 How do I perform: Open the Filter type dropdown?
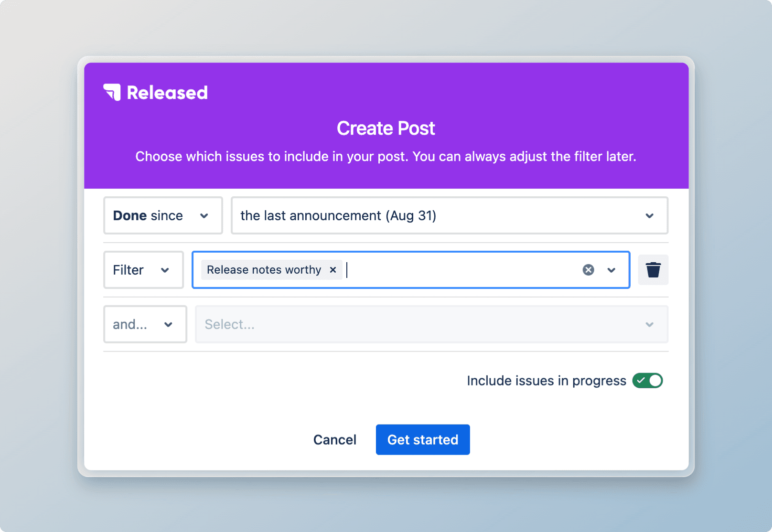point(143,270)
